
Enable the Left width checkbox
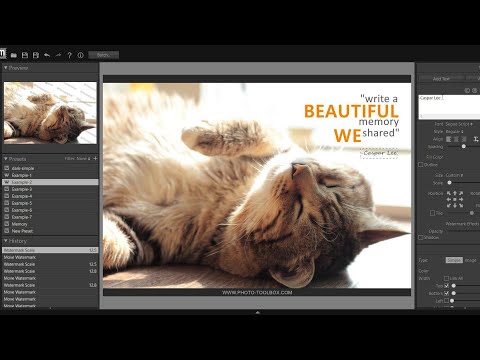point(447,301)
